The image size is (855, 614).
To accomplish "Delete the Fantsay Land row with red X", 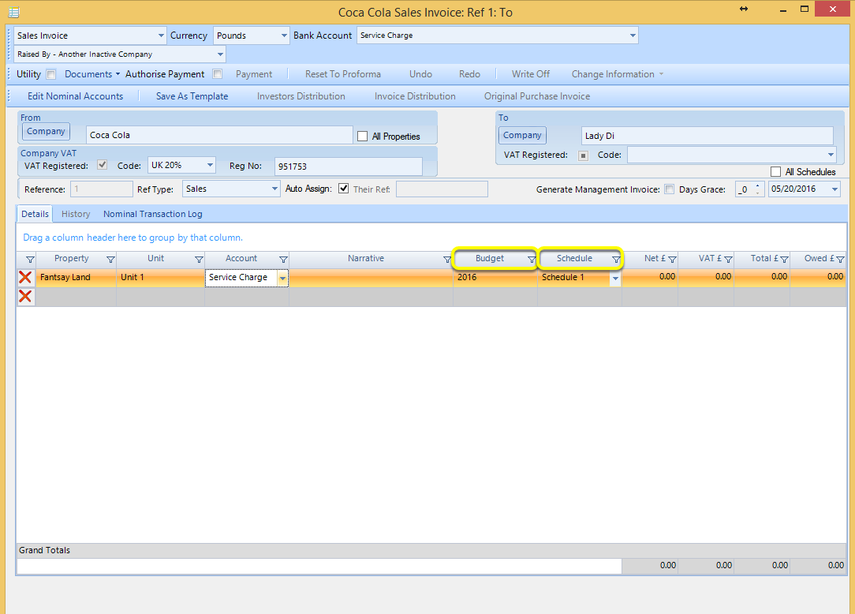I will click(25, 277).
